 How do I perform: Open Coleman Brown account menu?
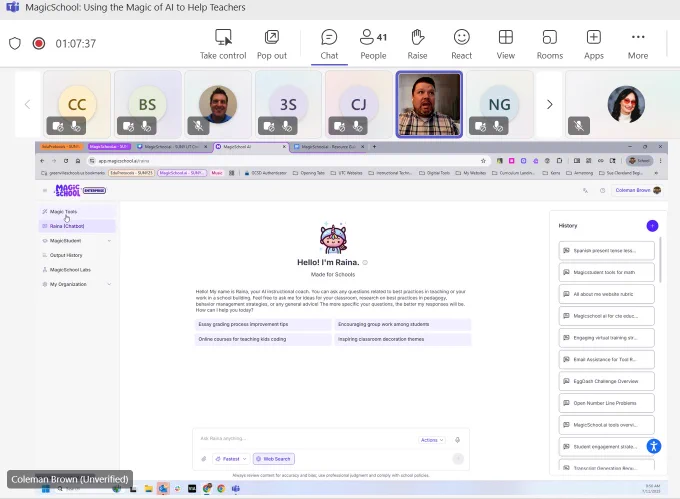pyautogui.click(x=636, y=190)
